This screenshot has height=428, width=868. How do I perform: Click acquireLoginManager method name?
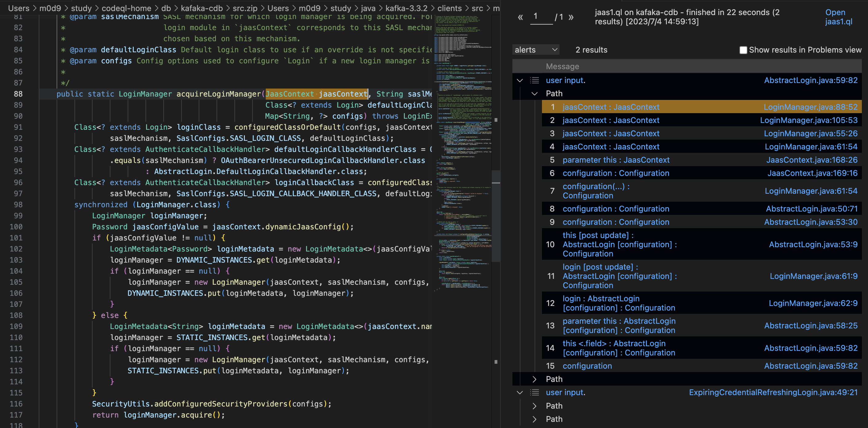coord(219,94)
